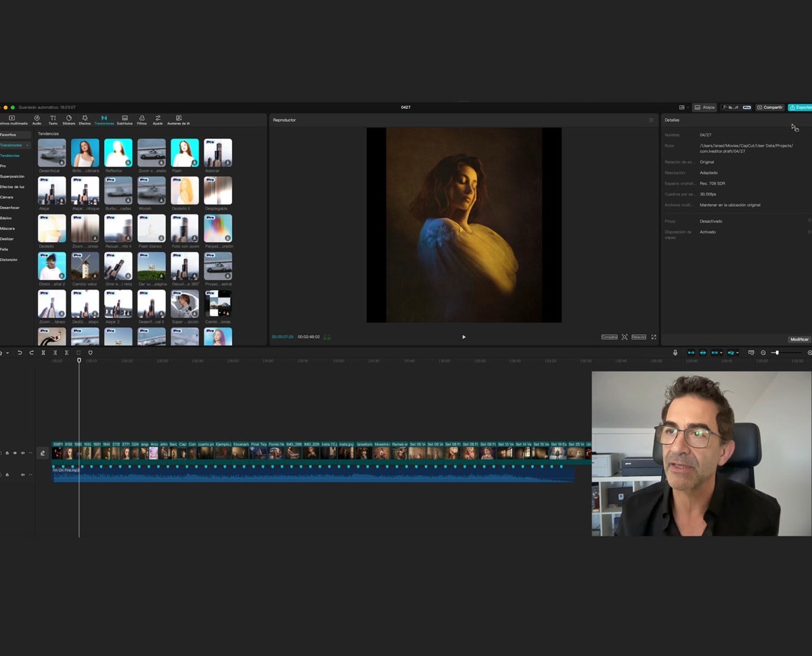Click the Modificar button in Detalles
The image size is (812, 656).
click(x=799, y=339)
